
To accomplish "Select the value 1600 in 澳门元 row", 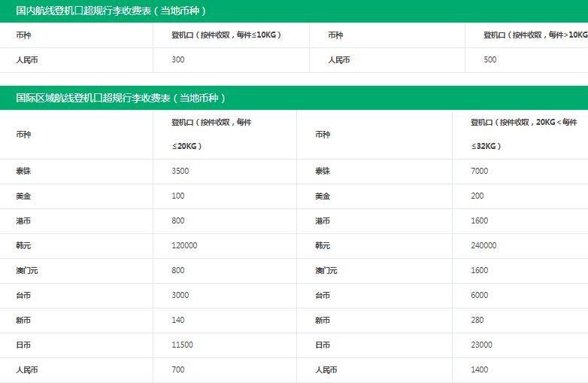I will click(x=480, y=270).
